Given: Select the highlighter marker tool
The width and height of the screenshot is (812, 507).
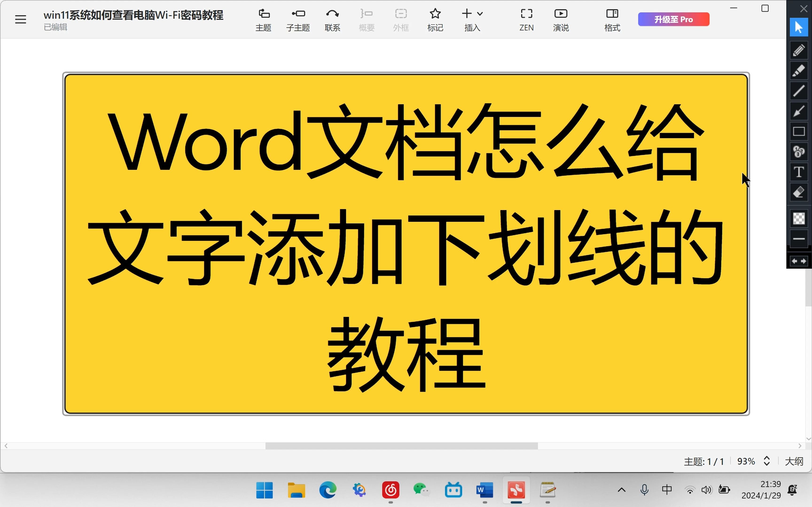Looking at the screenshot, I should [799, 70].
